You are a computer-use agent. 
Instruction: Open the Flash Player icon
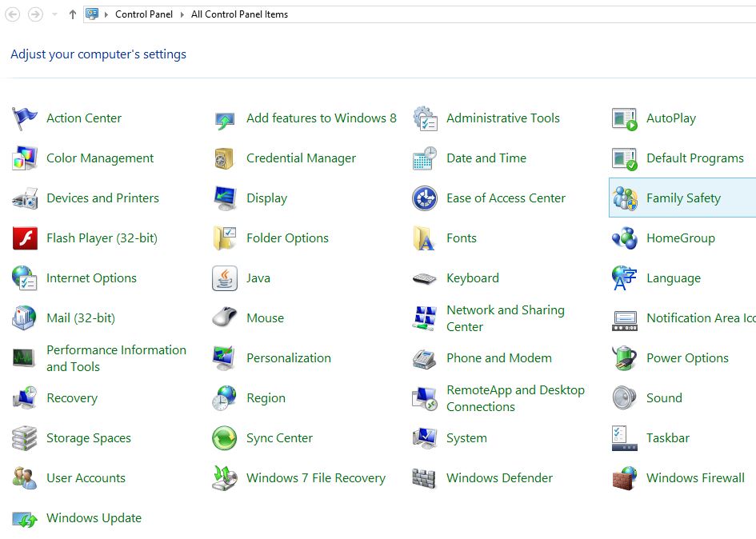coord(25,238)
